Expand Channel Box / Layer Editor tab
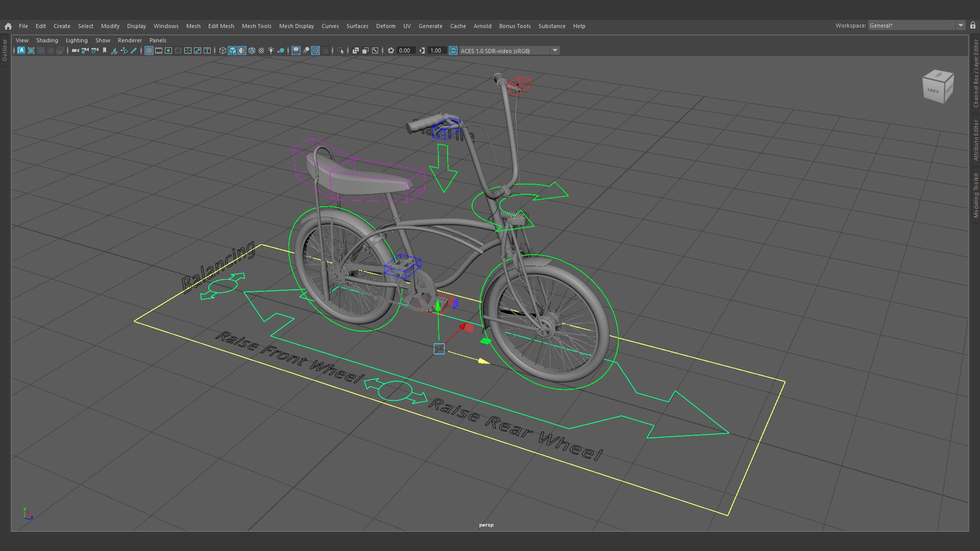 pyautogui.click(x=975, y=73)
